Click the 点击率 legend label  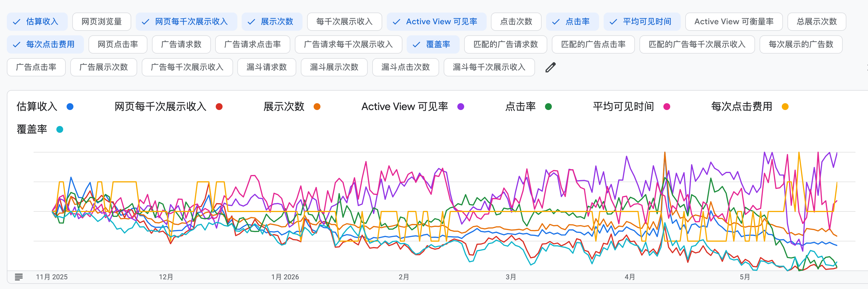tap(521, 107)
